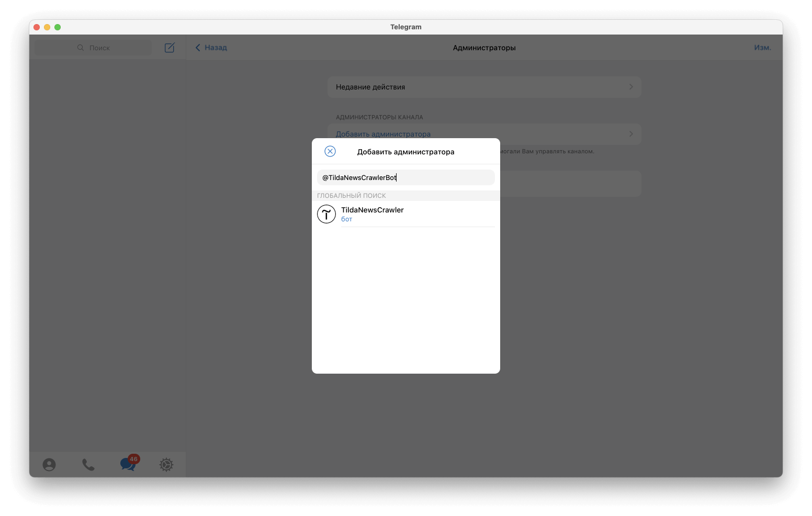Click TildaNewsCrawler bot avatar
This screenshot has width=812, height=516.
tap(326, 214)
